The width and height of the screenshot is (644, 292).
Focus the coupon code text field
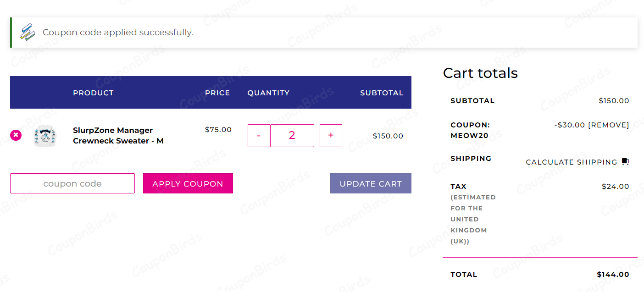pyautogui.click(x=72, y=183)
